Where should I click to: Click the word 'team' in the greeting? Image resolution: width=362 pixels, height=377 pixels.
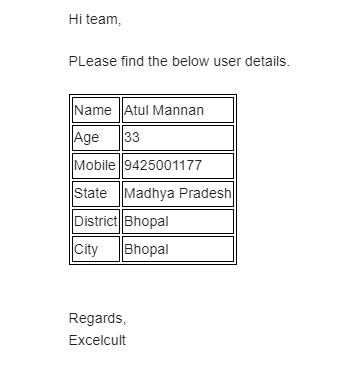[x=102, y=19]
